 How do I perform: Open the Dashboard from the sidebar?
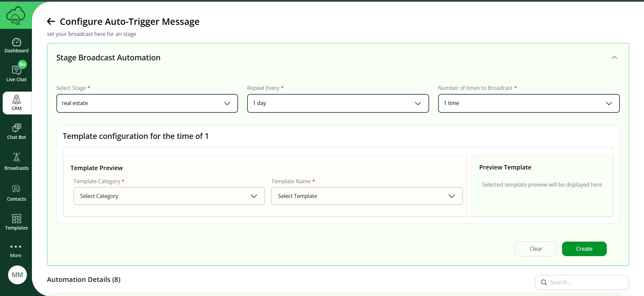coord(16,46)
